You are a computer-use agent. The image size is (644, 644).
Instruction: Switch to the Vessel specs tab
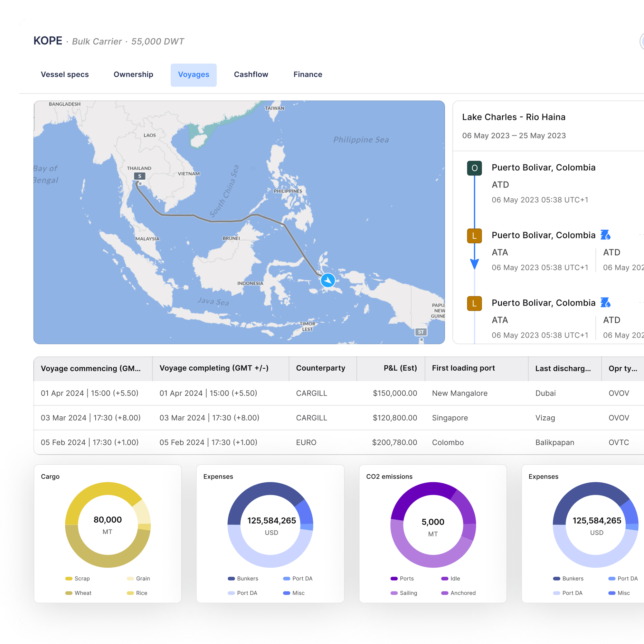[65, 75]
